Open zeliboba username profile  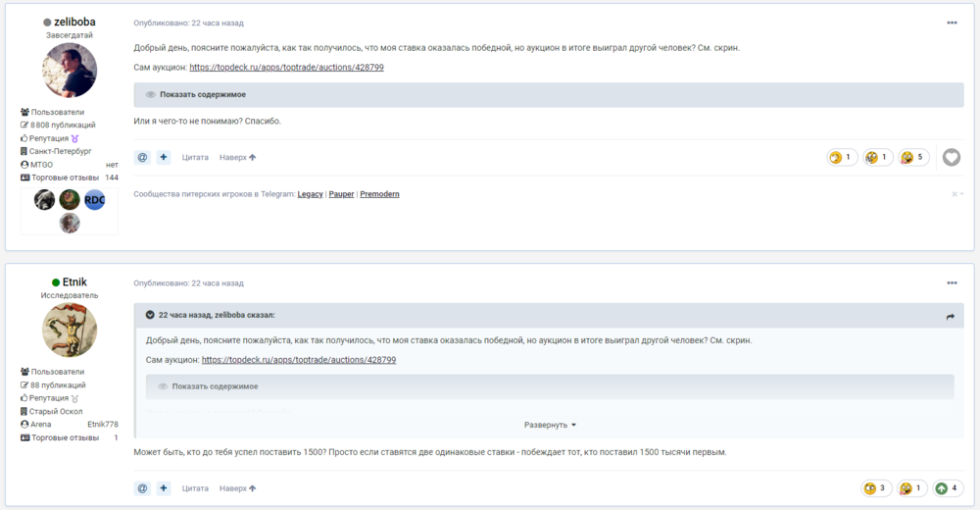coord(74,22)
